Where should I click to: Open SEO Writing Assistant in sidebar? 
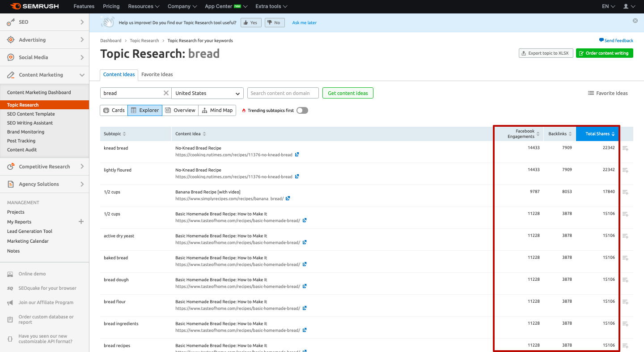pyautogui.click(x=30, y=123)
